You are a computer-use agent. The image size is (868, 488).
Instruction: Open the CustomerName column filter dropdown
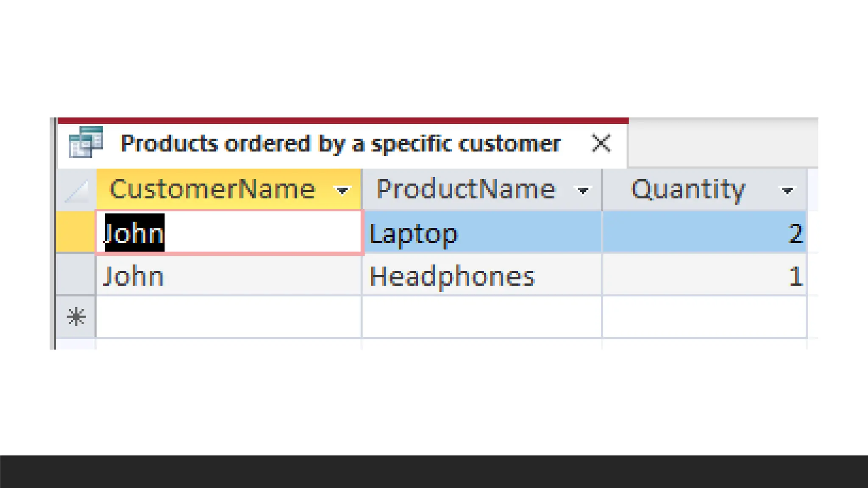click(x=342, y=191)
